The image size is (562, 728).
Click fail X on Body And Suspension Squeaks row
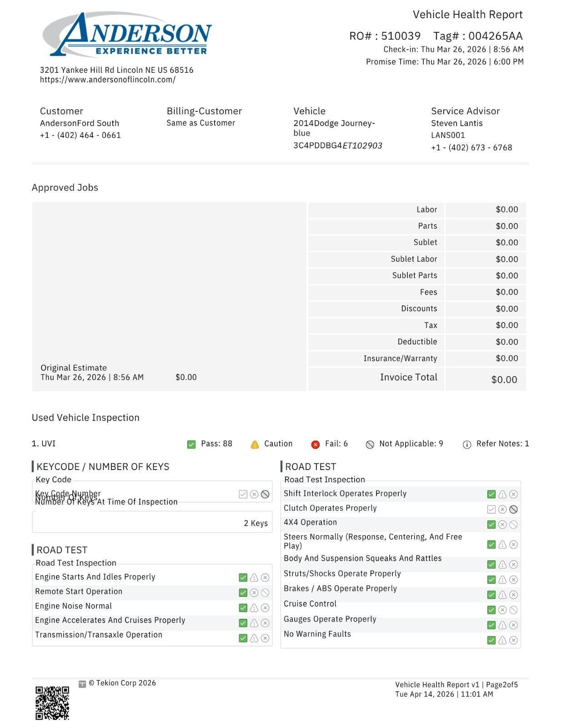tap(513, 565)
